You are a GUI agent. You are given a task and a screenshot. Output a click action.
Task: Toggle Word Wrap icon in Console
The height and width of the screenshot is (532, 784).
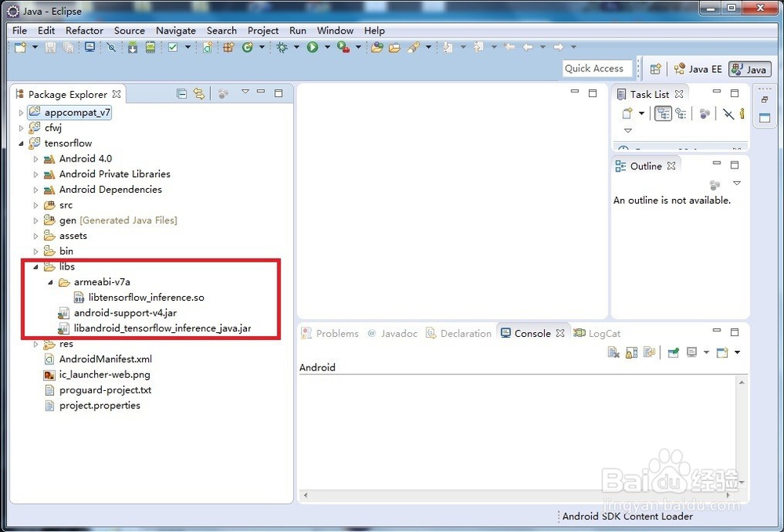[x=649, y=353]
